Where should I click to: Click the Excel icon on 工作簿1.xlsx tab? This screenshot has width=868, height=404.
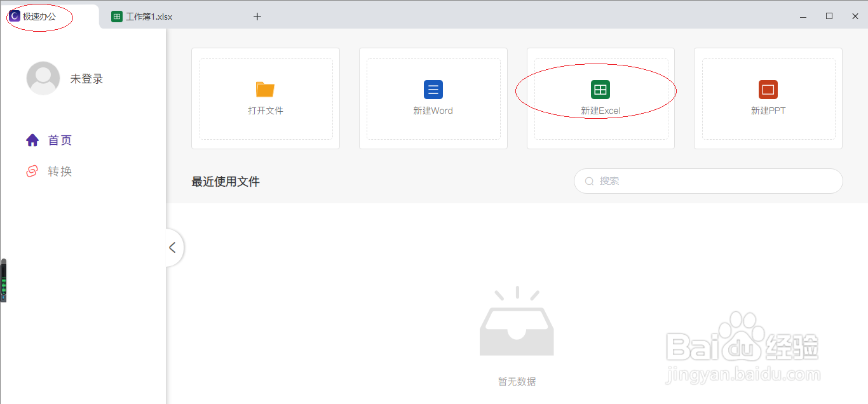pos(116,16)
